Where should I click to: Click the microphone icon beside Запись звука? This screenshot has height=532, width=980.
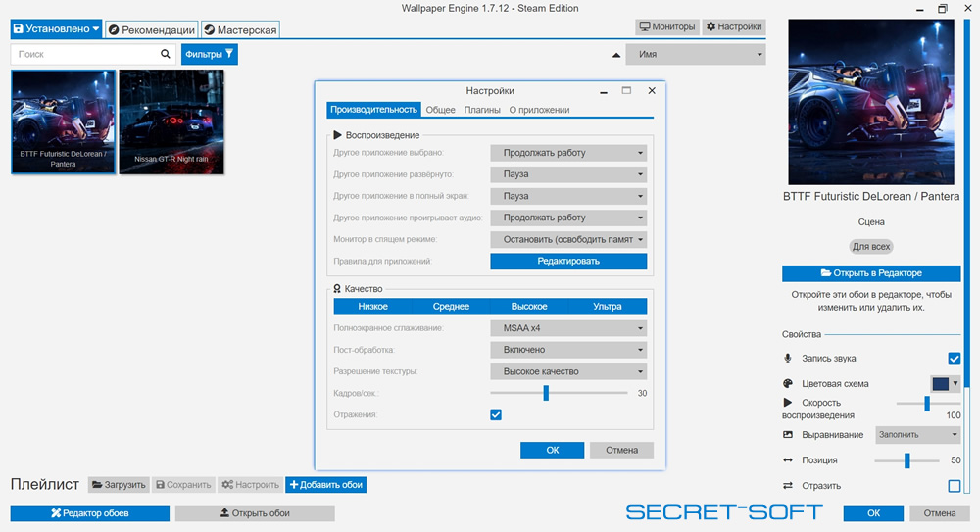coord(788,359)
